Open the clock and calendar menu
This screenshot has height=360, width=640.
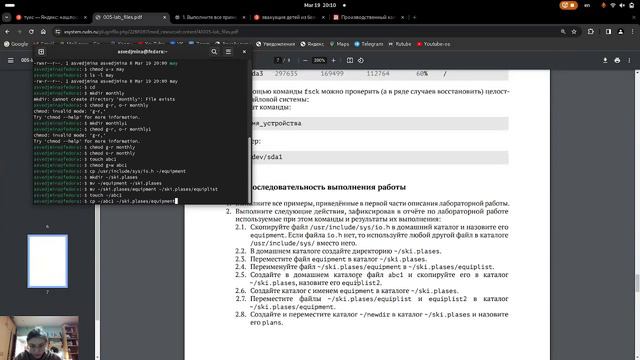tap(320, 5)
